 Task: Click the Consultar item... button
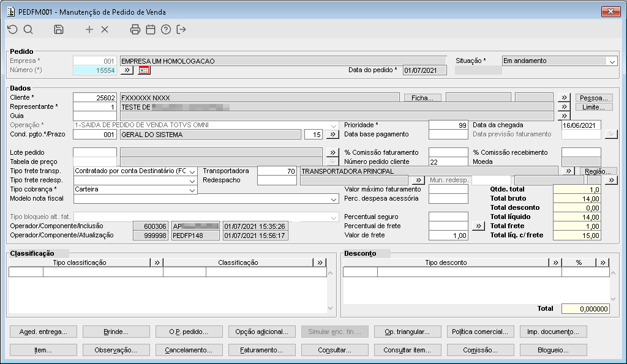pyautogui.click(x=407, y=350)
